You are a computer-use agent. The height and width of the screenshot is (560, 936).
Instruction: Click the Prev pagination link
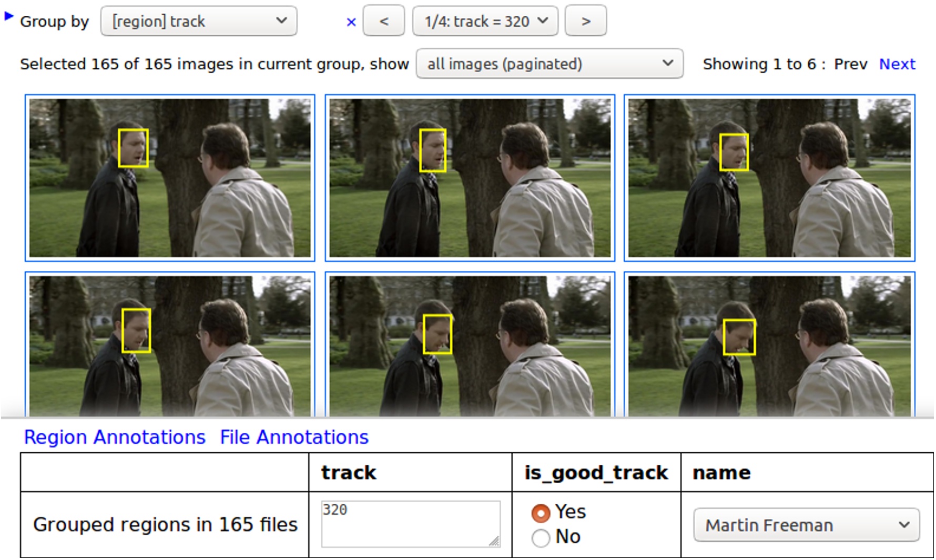[850, 64]
